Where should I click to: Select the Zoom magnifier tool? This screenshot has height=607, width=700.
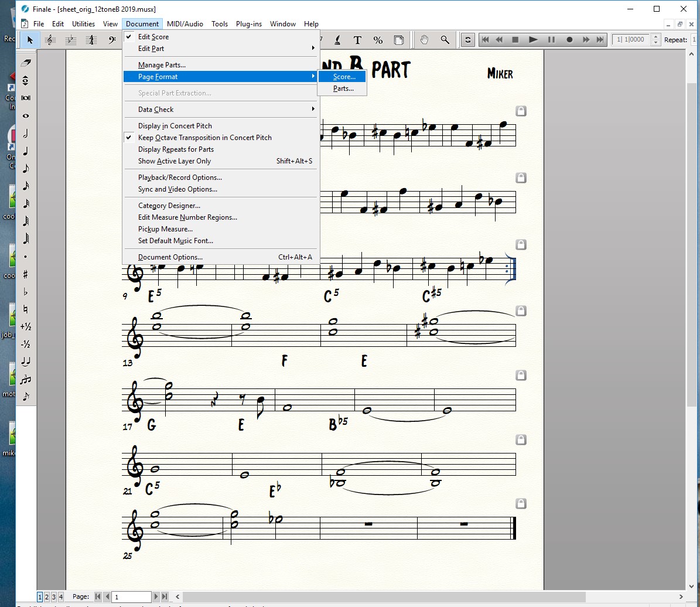click(445, 40)
